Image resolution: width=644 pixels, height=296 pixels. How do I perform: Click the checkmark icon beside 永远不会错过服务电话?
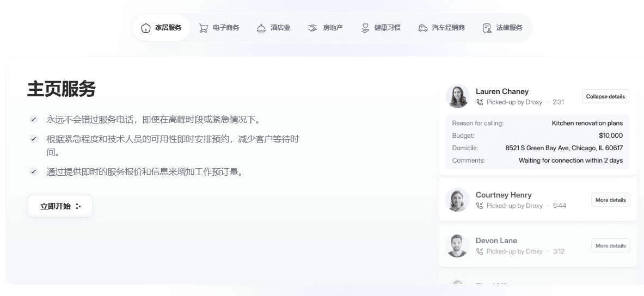pyautogui.click(x=34, y=120)
